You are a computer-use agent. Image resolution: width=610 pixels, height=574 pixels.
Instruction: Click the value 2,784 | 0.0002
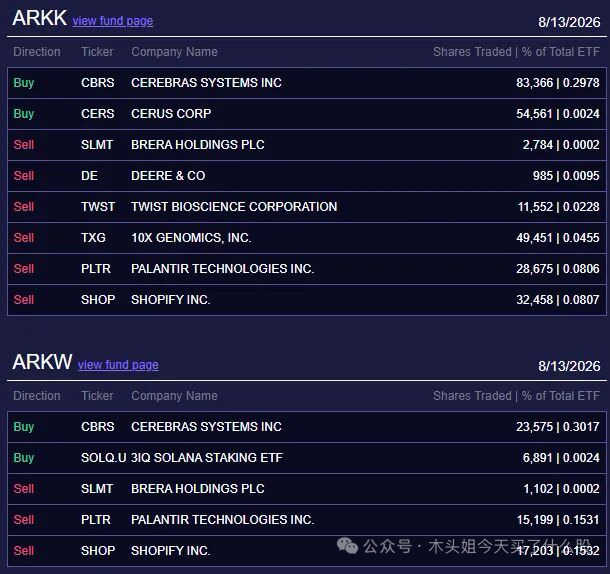(561, 145)
